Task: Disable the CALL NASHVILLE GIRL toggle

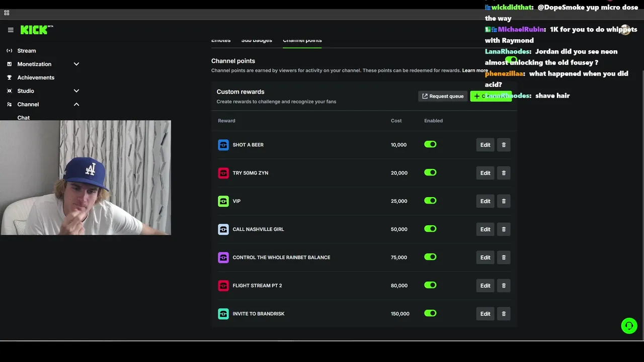Action: tap(430, 229)
